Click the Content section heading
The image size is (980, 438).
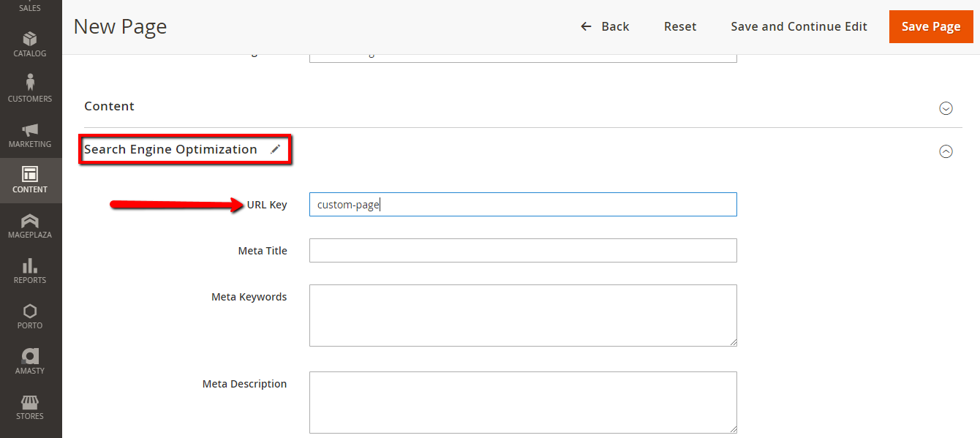click(x=109, y=106)
